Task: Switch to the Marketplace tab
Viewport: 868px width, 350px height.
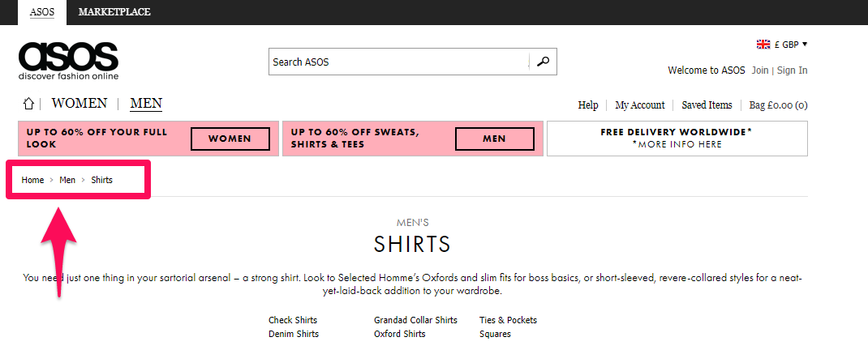Action: pos(114,11)
